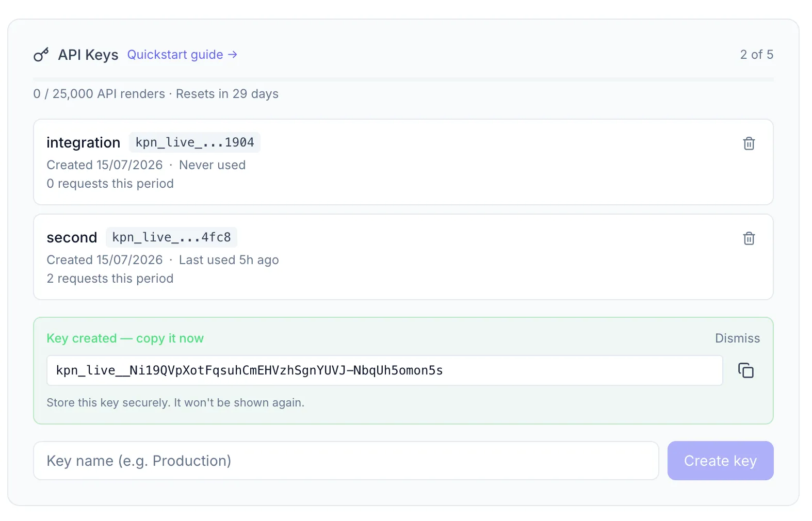Click the API Keys heading
812x521 pixels.
click(x=88, y=55)
